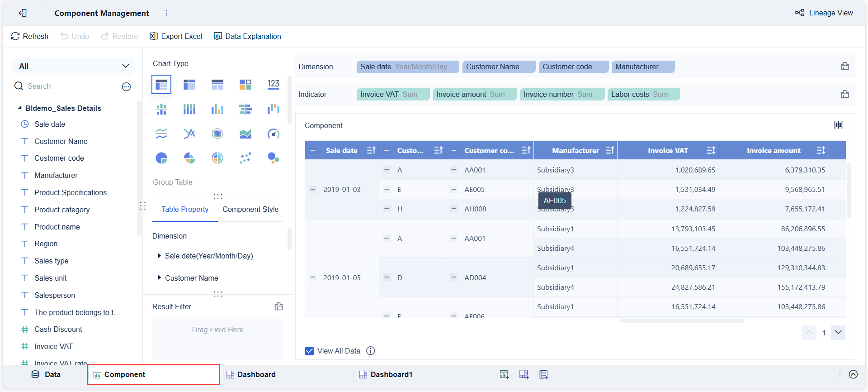The height and width of the screenshot is (392, 868).
Task: Click the component bar icon at table top-right
Action: coord(838,125)
